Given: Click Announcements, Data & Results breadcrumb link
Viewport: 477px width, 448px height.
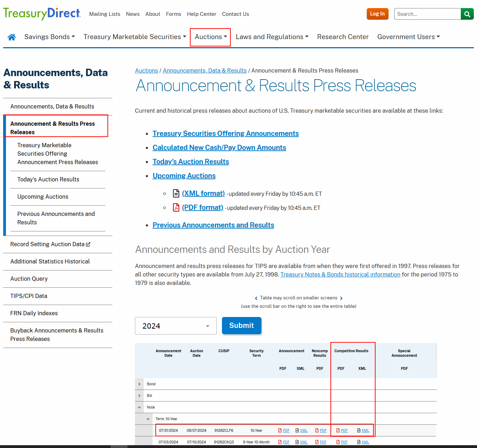Looking at the screenshot, I should pos(205,70).
